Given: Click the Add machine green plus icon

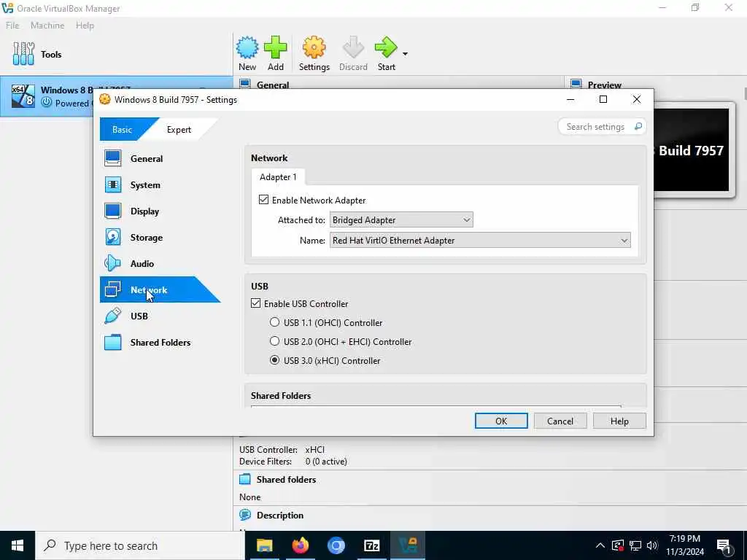Looking at the screenshot, I should 275,47.
